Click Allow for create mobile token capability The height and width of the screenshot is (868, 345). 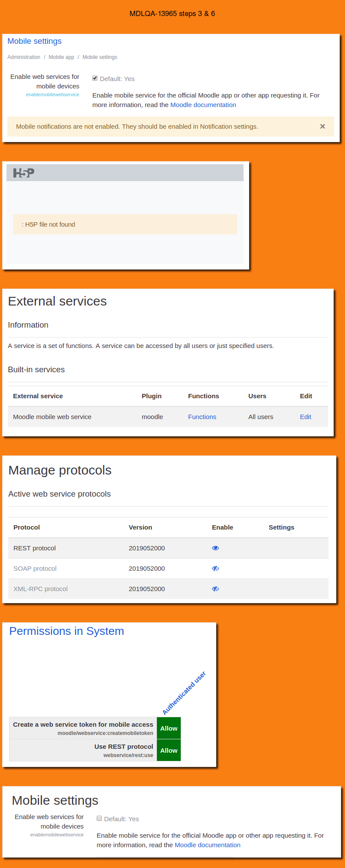pos(169,728)
